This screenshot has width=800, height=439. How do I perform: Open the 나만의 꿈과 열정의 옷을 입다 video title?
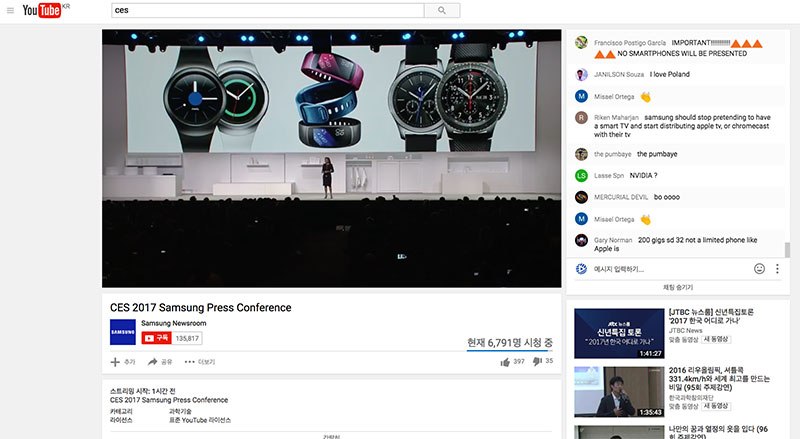[x=718, y=432]
